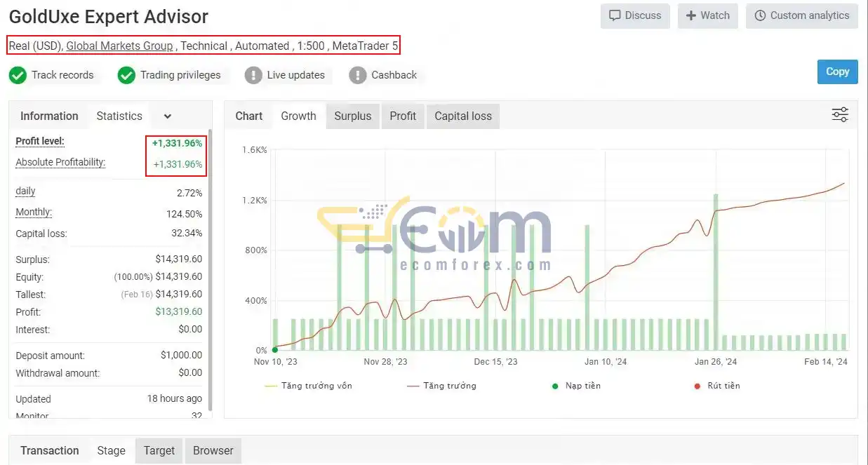Viewport: 868px width, 465px height.
Task: Click the scrollbar of the Information panel
Action: click(210, 270)
